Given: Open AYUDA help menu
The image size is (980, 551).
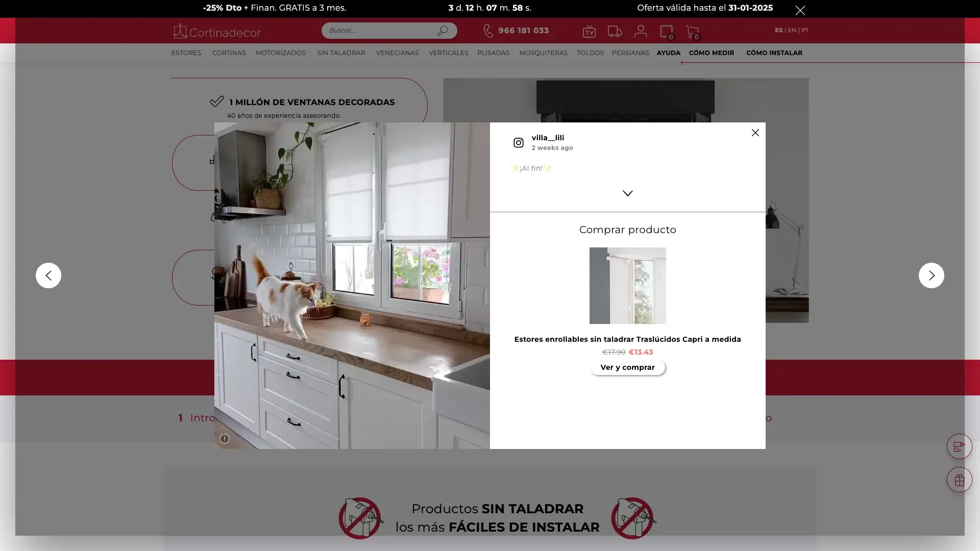Looking at the screenshot, I should [668, 53].
